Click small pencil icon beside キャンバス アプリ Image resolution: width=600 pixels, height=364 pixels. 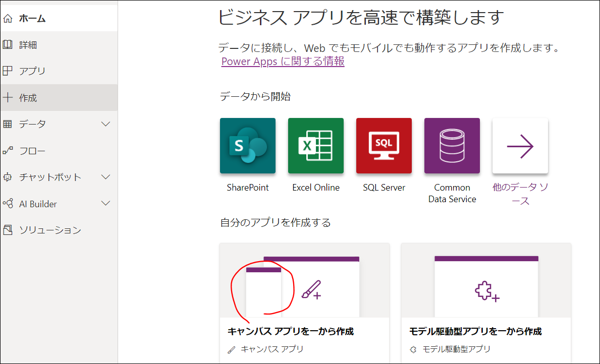tap(232, 349)
